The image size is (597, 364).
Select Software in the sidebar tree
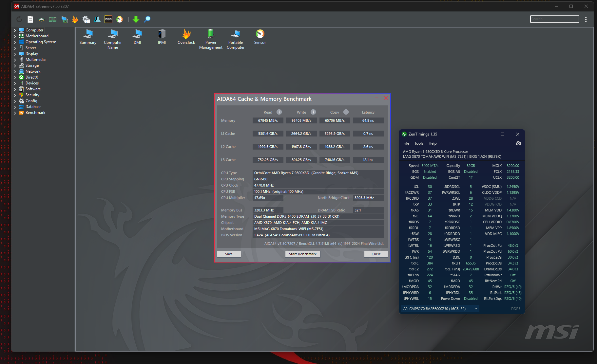coord(33,89)
